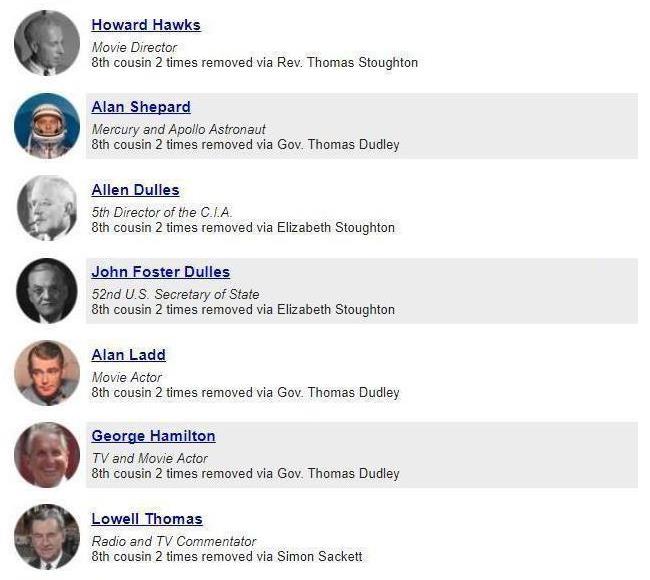The image size is (650, 580).
Task: Click the Movie Director's round portrait
Action: 47,43
